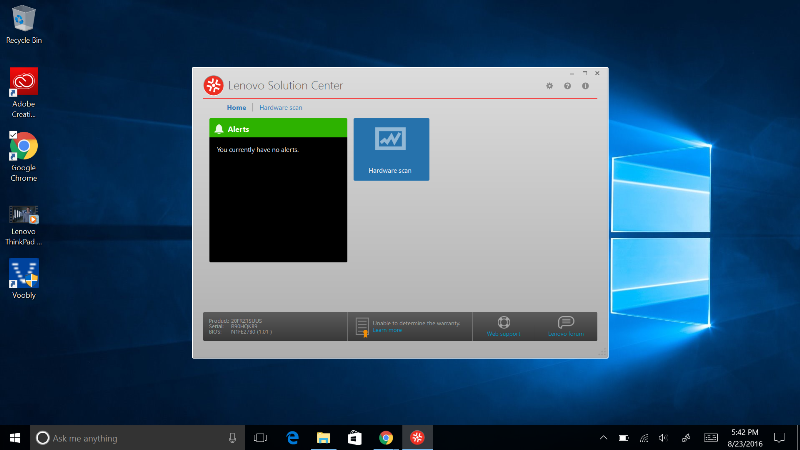The height and width of the screenshot is (450, 800).
Task: Click Lenovo Solution Center taskbar icon
Action: tap(417, 438)
